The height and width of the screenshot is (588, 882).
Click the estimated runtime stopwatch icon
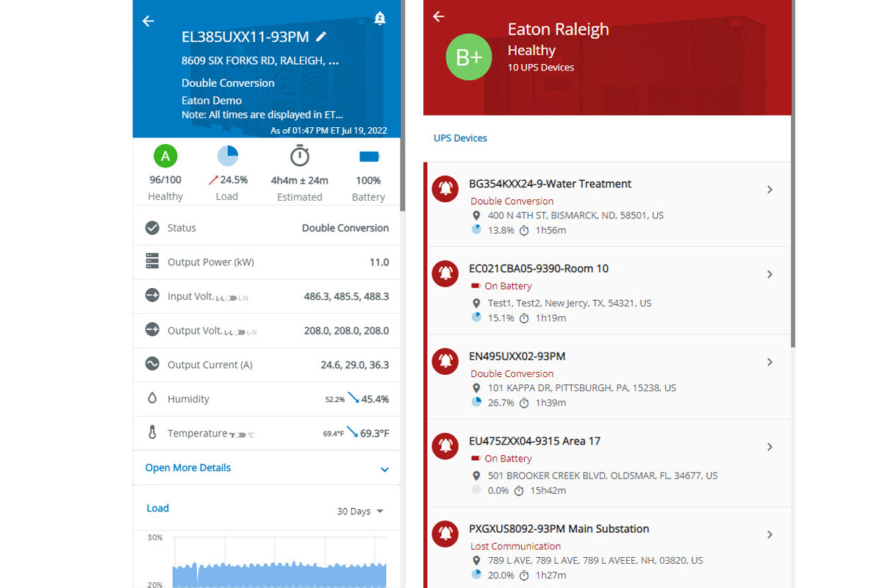tap(299, 156)
